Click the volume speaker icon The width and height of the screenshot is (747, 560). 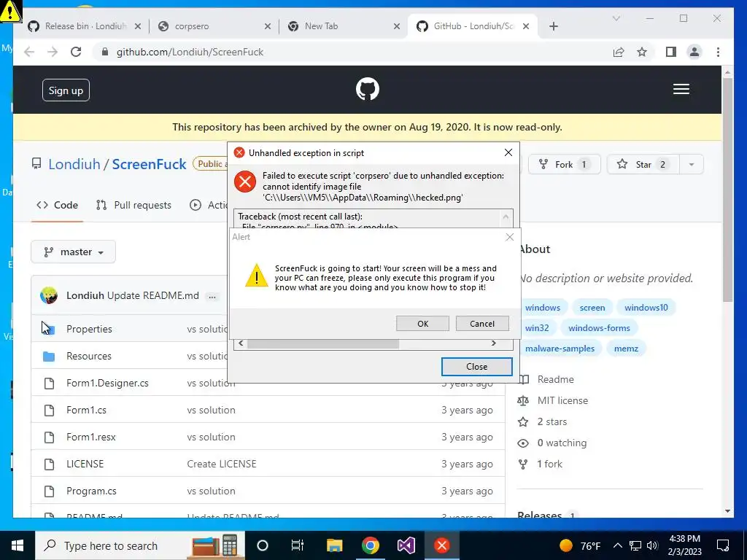click(x=652, y=545)
